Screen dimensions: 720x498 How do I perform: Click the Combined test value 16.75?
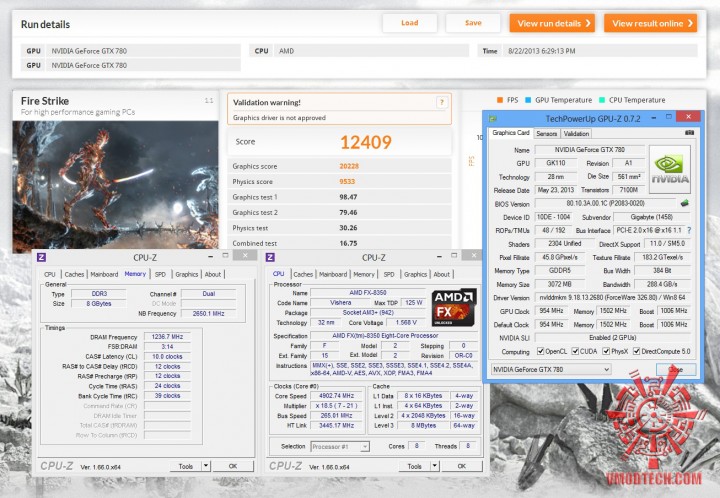coord(348,243)
